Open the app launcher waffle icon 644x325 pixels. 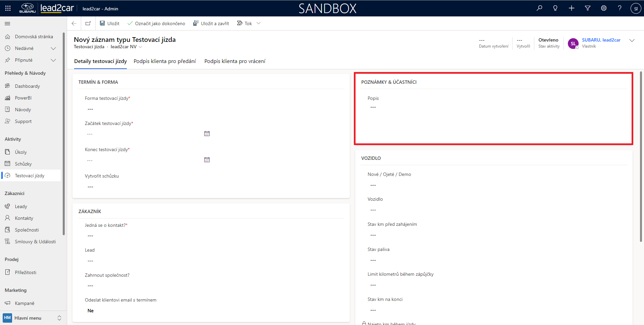click(8, 8)
